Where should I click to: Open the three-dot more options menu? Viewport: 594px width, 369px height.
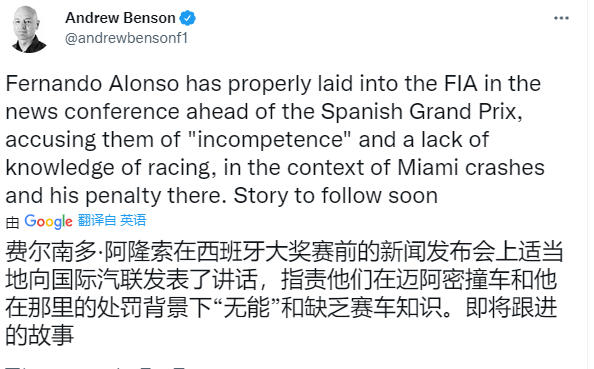[x=561, y=18]
